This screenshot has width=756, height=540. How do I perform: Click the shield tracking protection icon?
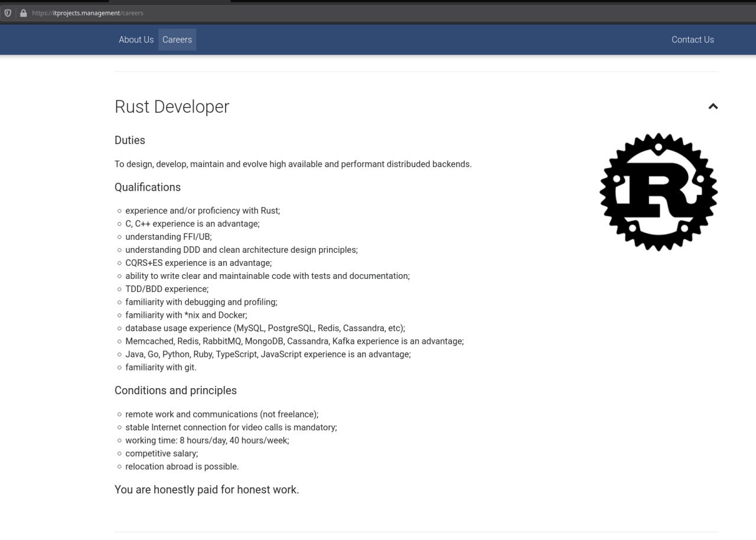[x=8, y=13]
